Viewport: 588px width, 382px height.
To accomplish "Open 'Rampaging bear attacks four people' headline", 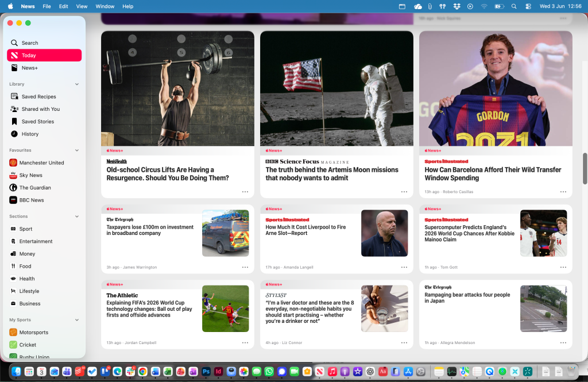I will 467,298.
